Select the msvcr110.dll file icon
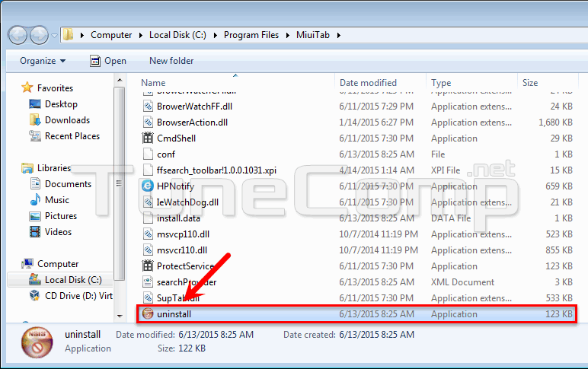Screen dimensions: 588x369 [148, 250]
